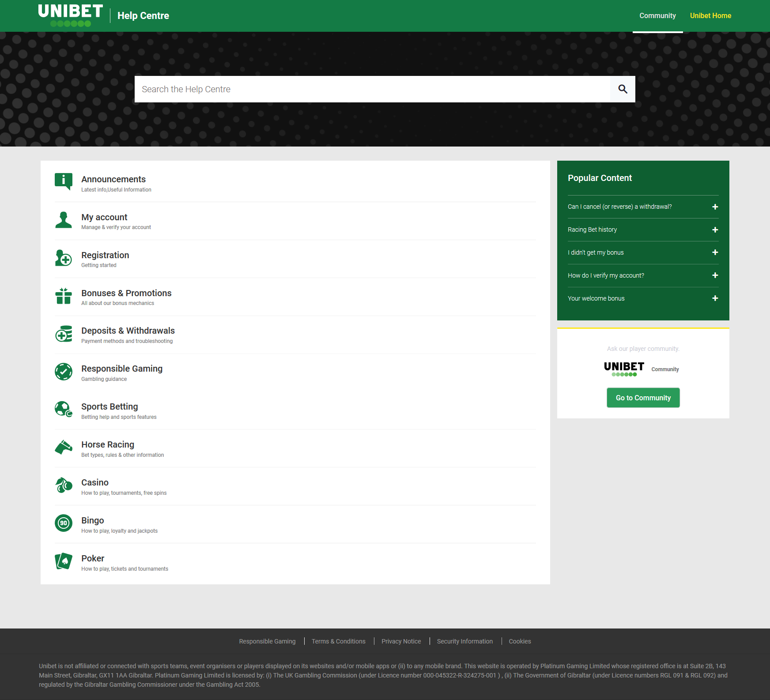Viewport: 770px width, 700px height.
Task: Click 'Payment methods and troubleshooting' subtitle
Action: (x=127, y=341)
